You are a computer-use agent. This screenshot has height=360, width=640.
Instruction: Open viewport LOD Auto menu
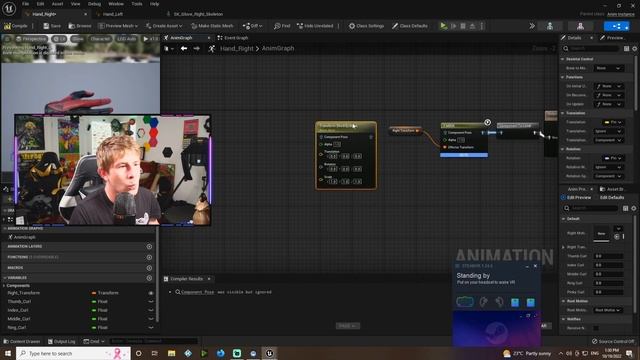click(127, 39)
